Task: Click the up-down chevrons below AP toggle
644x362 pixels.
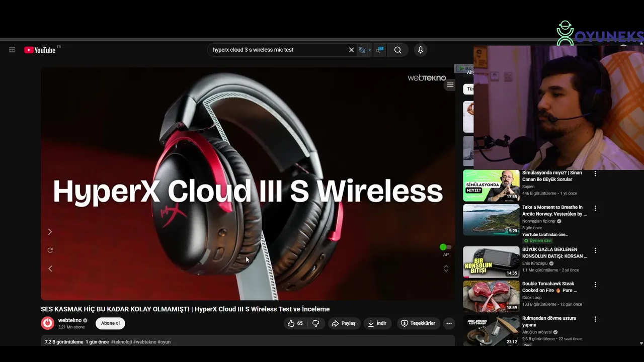Action: [446, 268]
